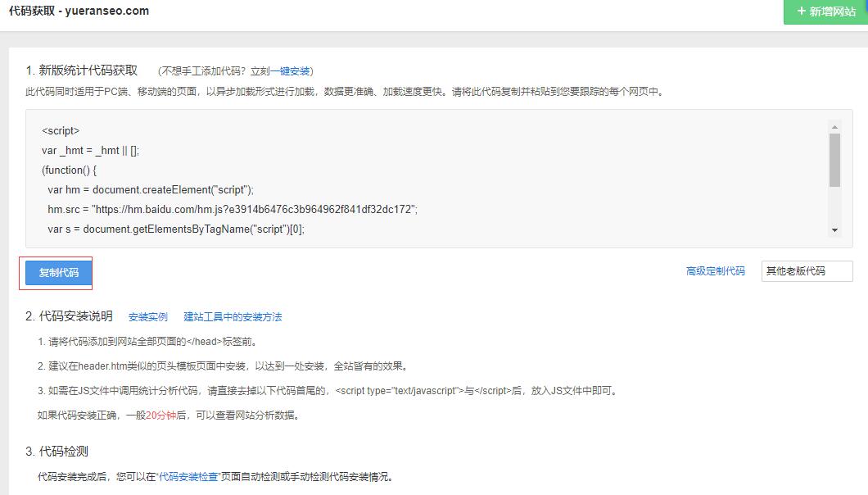This screenshot has height=495, width=868.
Task: Open the 建站工具中的安装方法 link
Action: click(x=233, y=317)
